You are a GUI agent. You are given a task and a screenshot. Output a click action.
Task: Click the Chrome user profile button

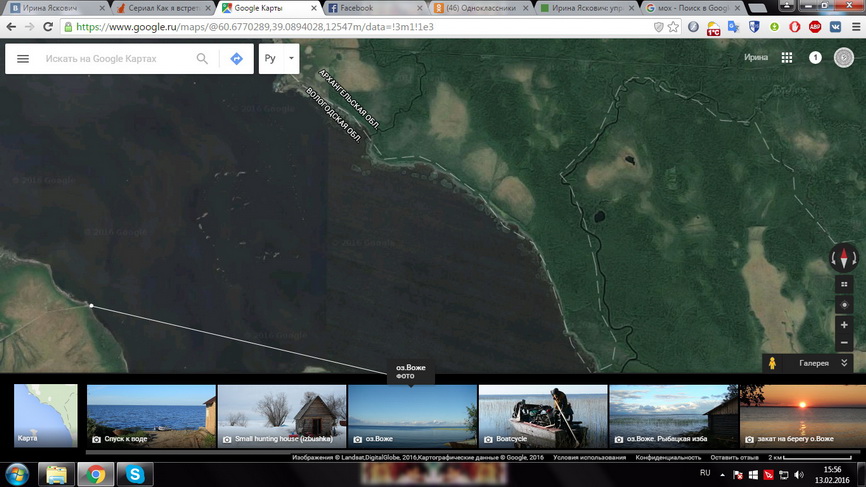(786, 5)
